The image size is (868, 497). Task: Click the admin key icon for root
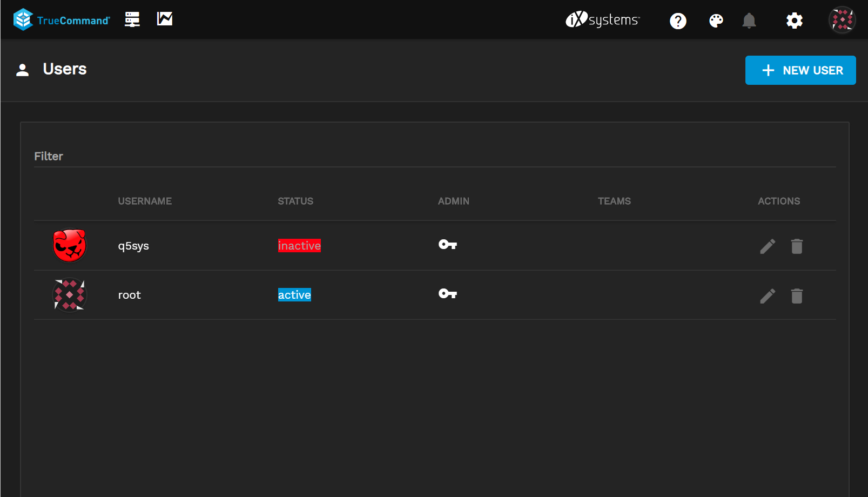tap(447, 294)
